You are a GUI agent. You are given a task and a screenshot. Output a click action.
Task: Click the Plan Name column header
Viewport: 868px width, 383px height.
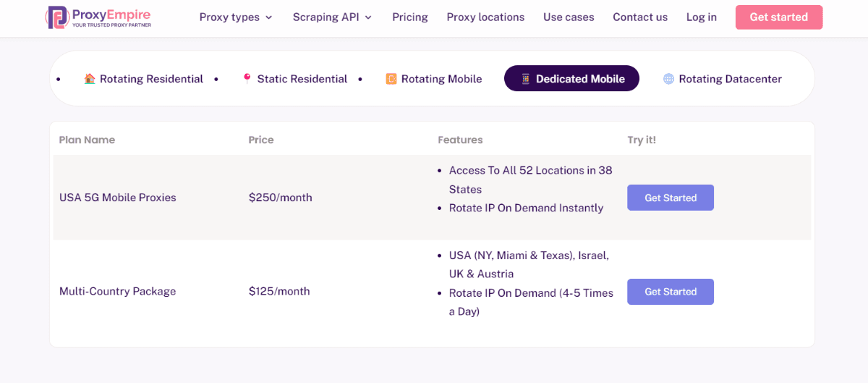point(87,140)
